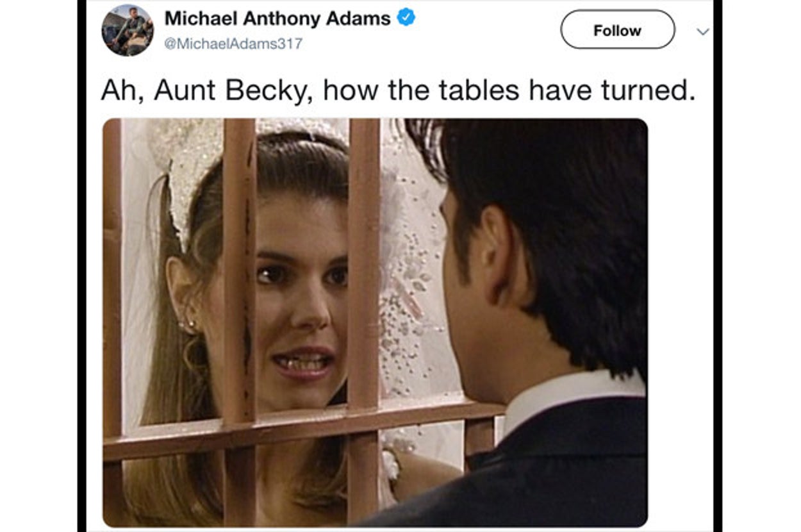Follow Michael Anthony Adams
This screenshot has height=532, width=801.
point(618,30)
